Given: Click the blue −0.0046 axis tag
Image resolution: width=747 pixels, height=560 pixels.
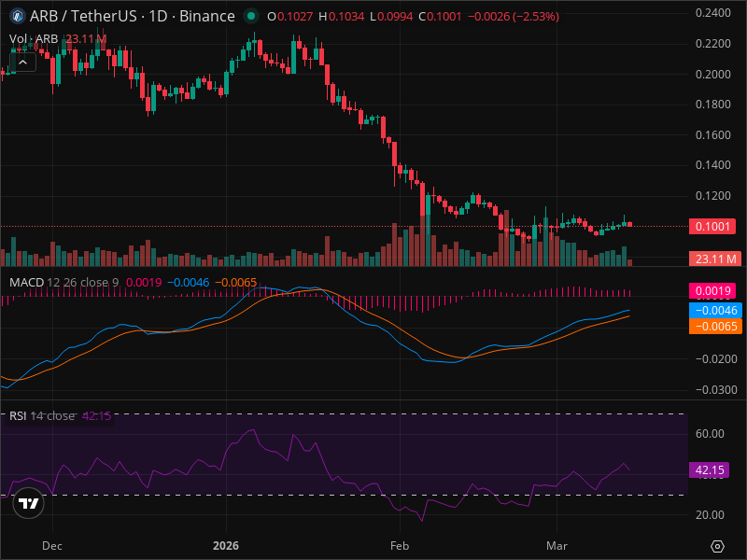Looking at the screenshot, I should [715, 311].
